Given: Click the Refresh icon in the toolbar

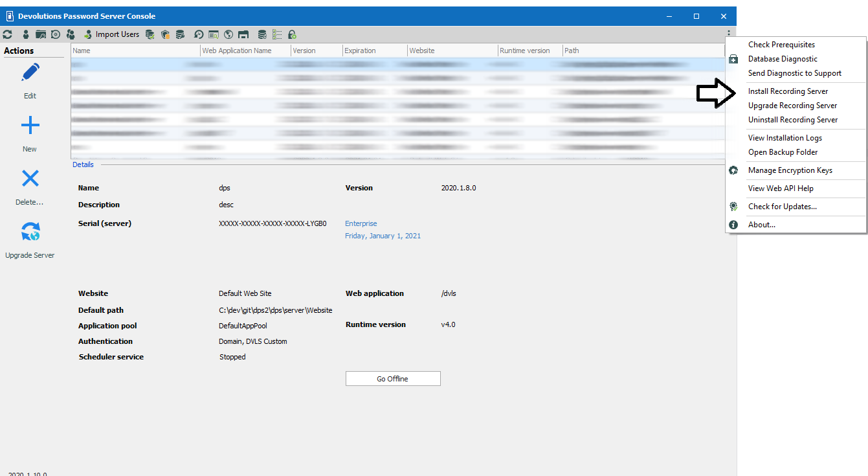Looking at the screenshot, I should [8, 34].
